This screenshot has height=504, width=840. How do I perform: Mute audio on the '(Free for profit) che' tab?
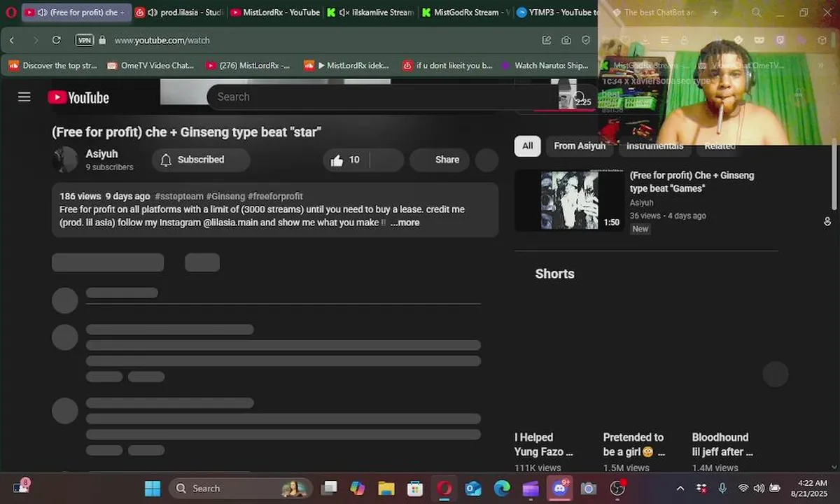coord(42,13)
